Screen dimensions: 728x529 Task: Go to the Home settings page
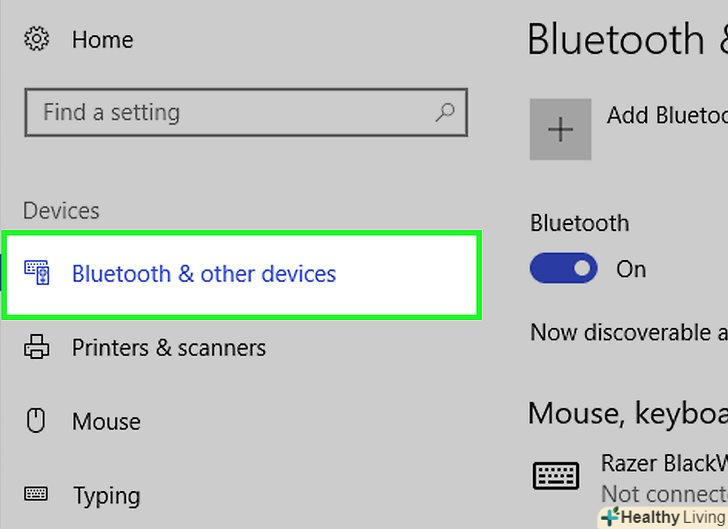102,40
